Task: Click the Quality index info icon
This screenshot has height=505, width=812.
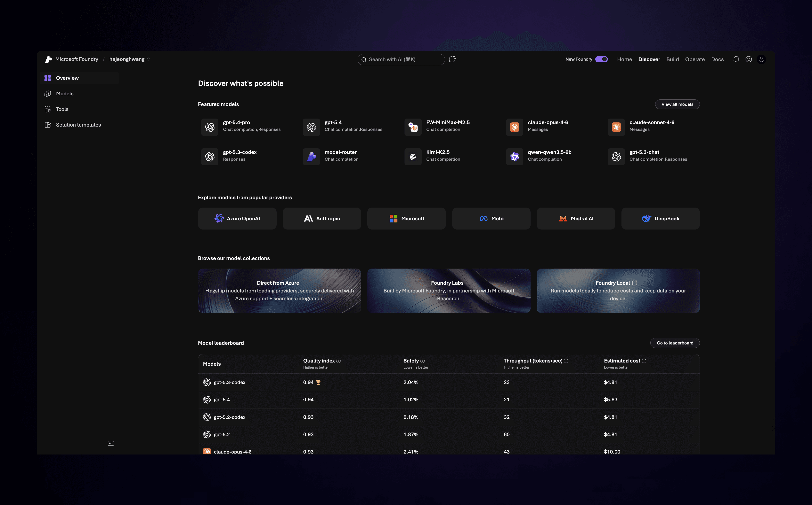Action: click(338, 361)
